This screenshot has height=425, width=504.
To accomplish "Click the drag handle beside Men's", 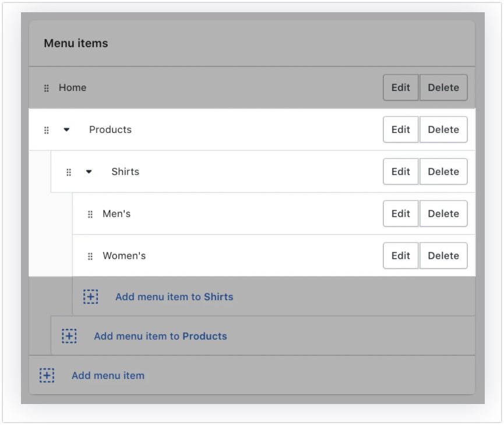I will [x=90, y=214].
